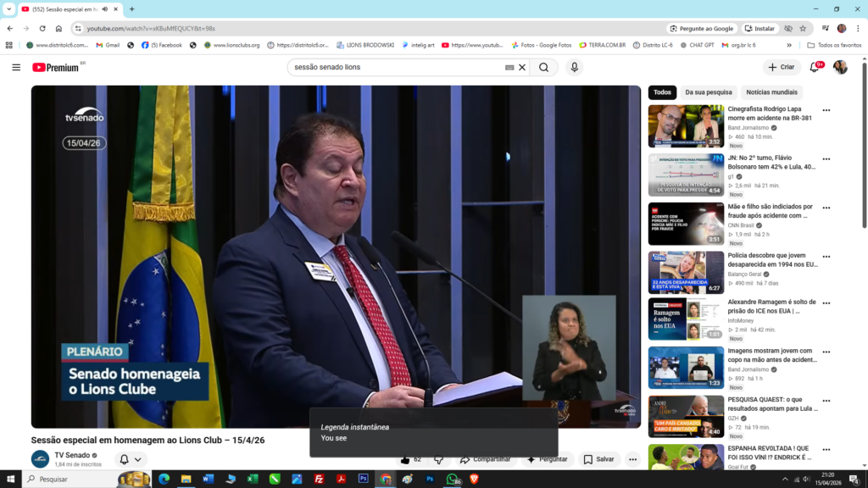
Task: Open the YouTube hamburger guide menu
Action: [16, 67]
